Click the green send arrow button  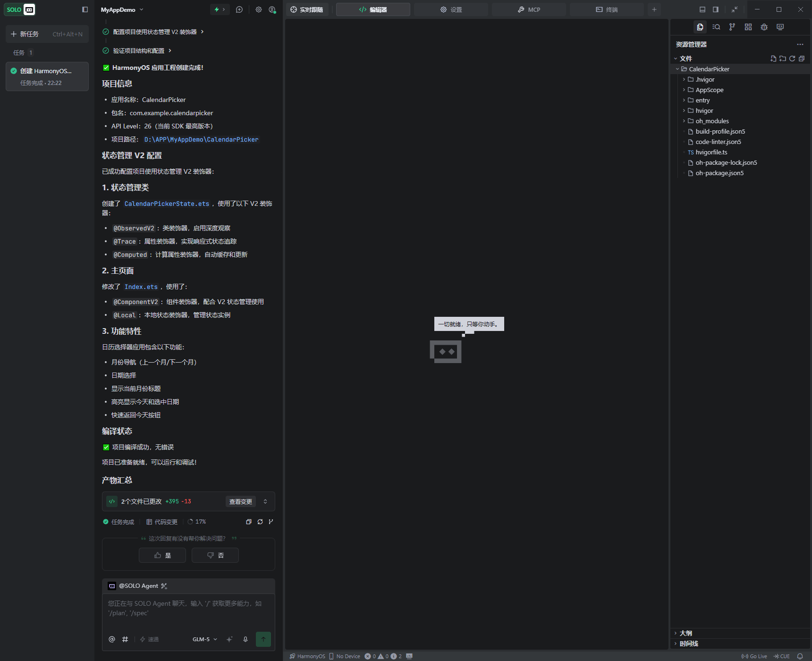click(263, 639)
